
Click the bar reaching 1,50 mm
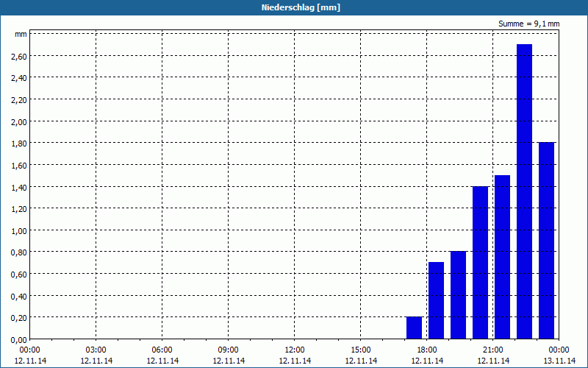pos(503,257)
